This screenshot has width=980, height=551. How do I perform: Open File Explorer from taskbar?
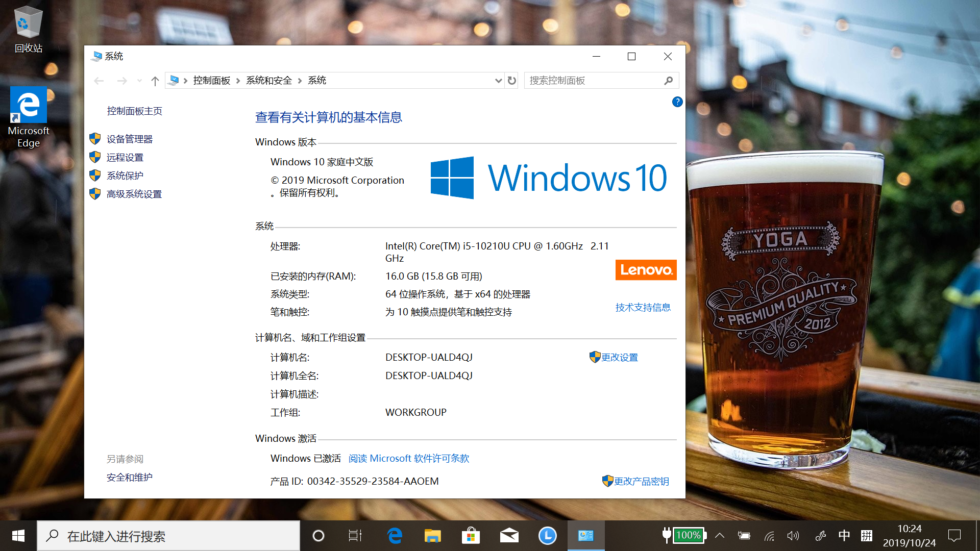(432, 536)
